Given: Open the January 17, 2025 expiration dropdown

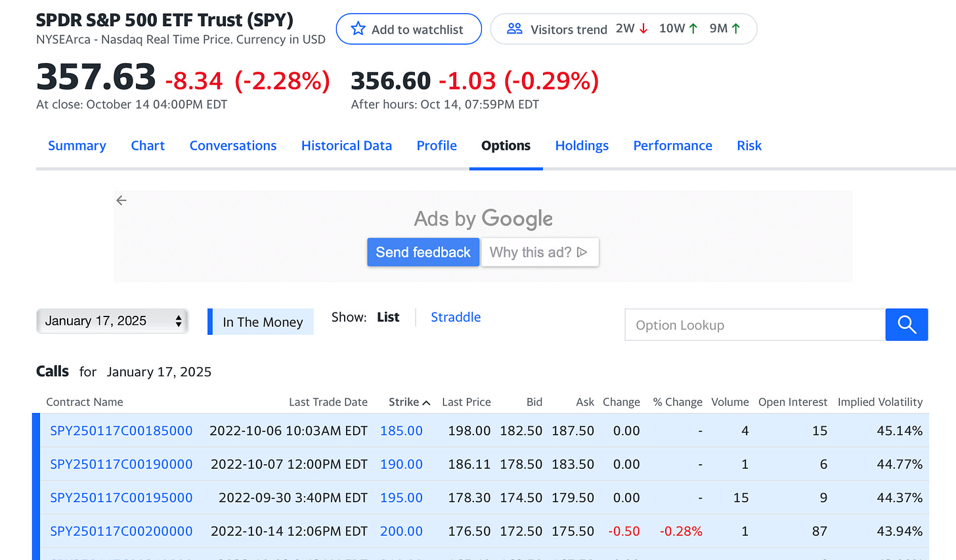Looking at the screenshot, I should tap(112, 321).
